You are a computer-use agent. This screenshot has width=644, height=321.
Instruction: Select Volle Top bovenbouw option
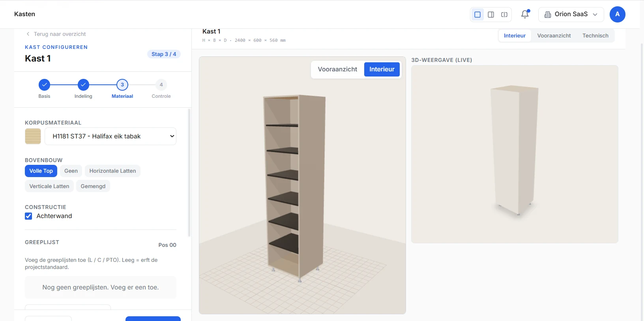41,171
